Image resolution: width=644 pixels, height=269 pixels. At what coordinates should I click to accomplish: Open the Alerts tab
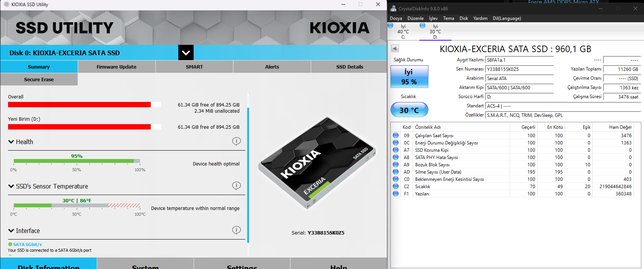coord(272,67)
